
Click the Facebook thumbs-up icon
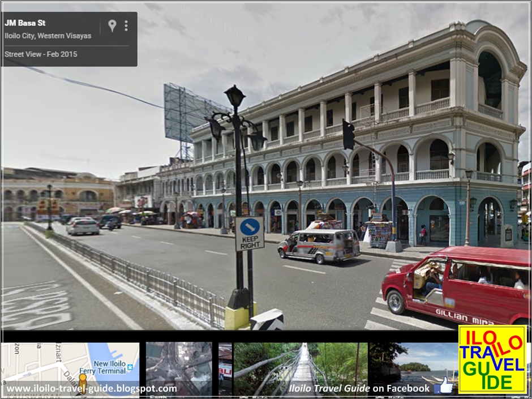[x=445, y=388]
